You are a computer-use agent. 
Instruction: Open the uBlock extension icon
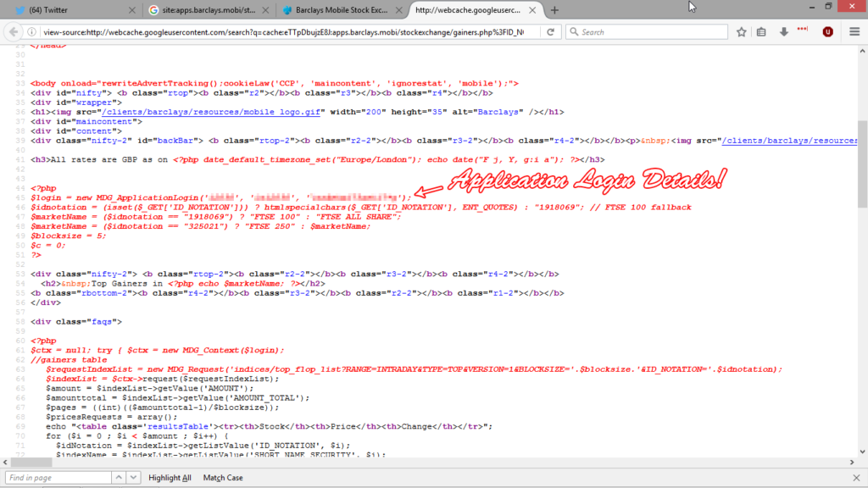coord(827,32)
